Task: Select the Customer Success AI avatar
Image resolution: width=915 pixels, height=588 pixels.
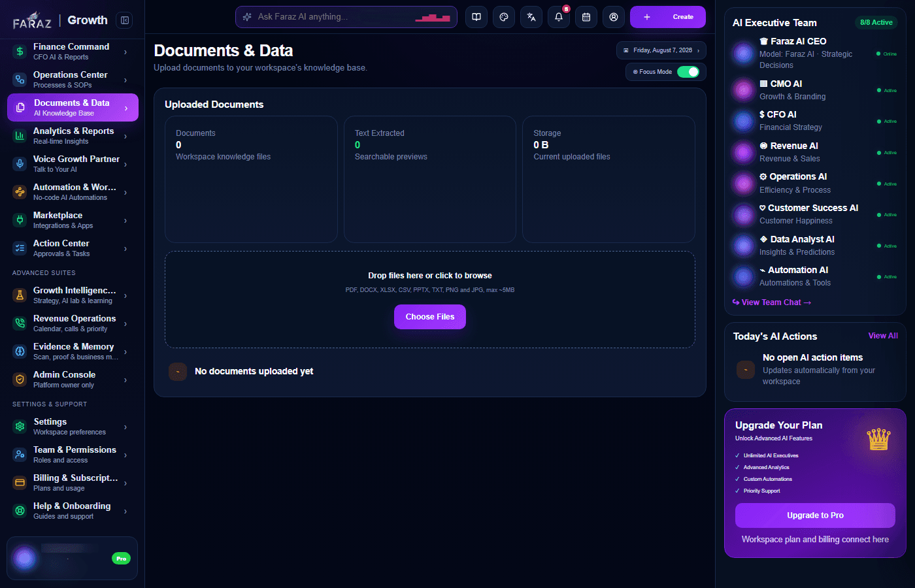Action: tap(744, 214)
